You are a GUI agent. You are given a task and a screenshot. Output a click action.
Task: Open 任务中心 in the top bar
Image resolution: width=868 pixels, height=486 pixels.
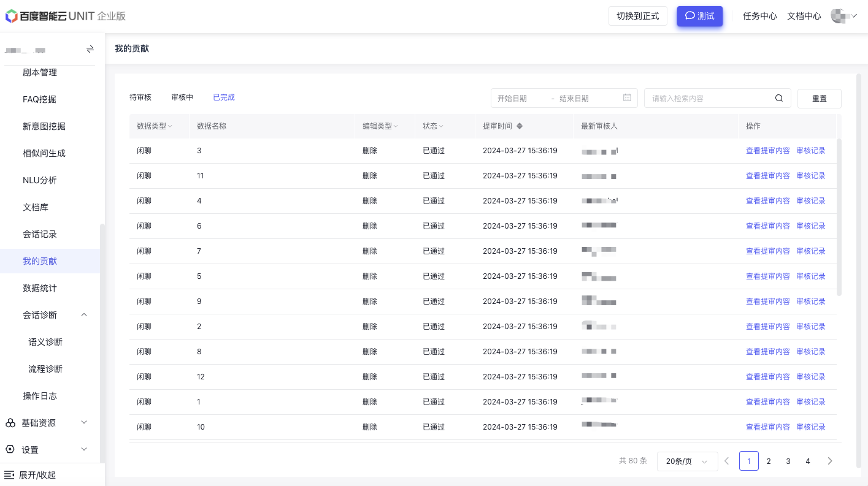[760, 16]
